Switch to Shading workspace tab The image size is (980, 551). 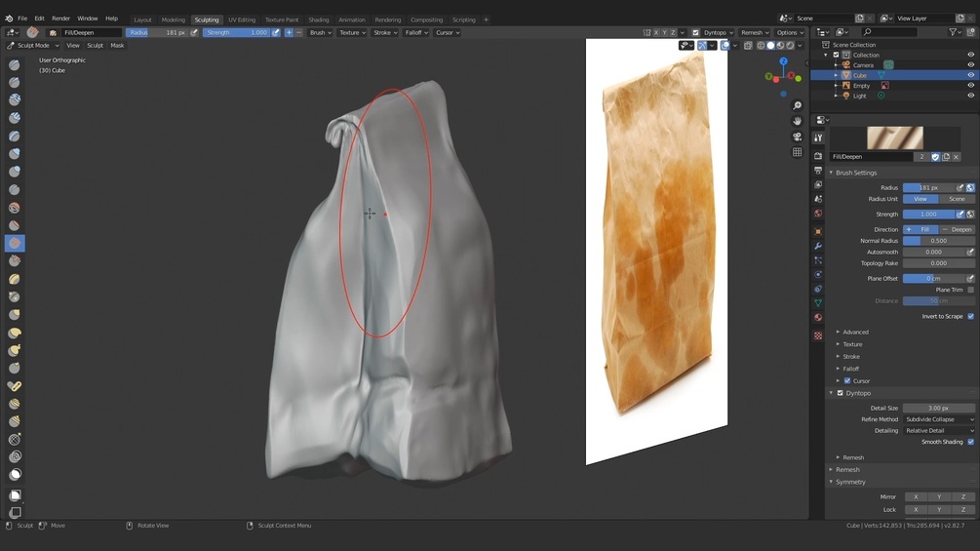pyautogui.click(x=318, y=20)
